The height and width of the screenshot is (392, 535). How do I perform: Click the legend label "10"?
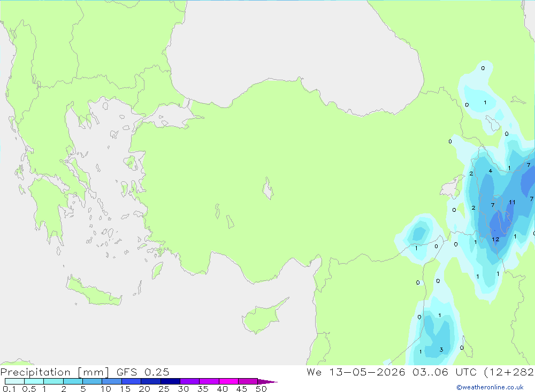106,389
